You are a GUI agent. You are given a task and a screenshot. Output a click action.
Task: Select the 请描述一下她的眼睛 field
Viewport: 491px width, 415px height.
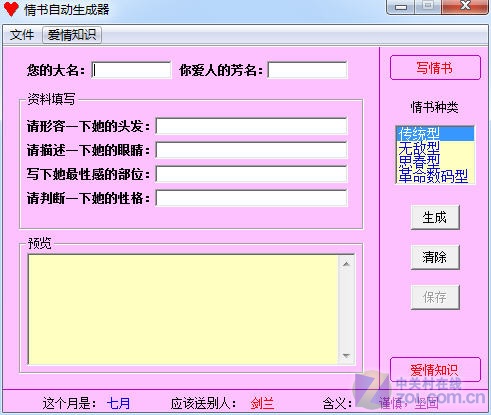click(251, 150)
